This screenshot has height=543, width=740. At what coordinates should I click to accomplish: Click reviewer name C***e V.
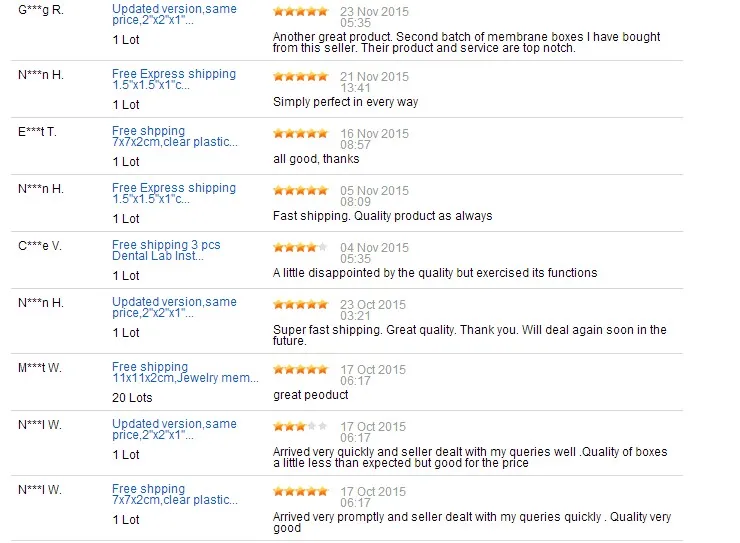click(41, 245)
